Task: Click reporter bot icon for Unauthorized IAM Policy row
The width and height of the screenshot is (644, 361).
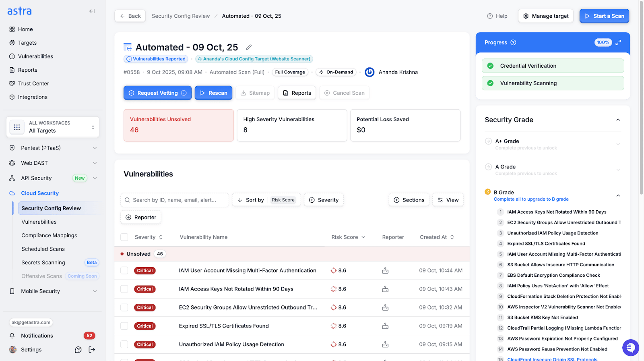Action: tap(385, 344)
